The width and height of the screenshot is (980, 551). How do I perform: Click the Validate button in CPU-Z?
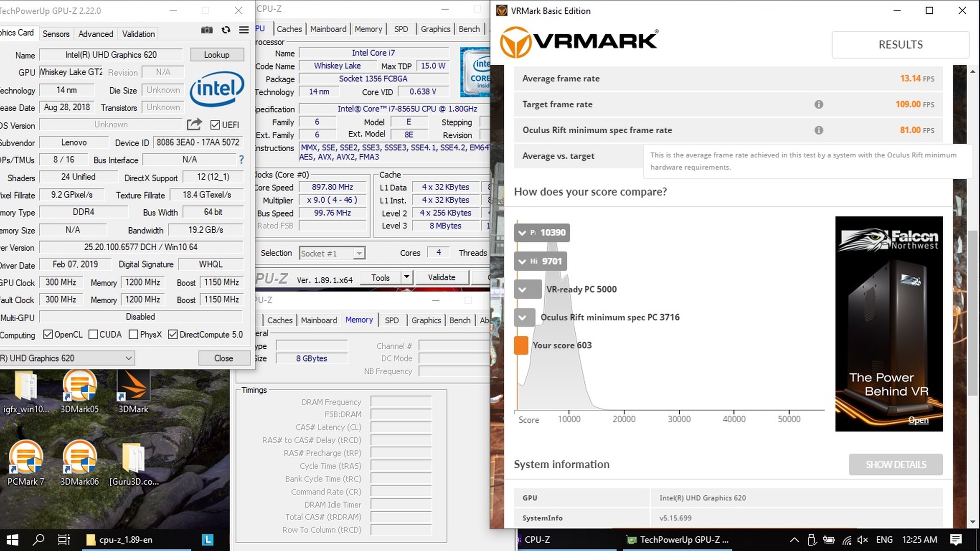(x=442, y=277)
